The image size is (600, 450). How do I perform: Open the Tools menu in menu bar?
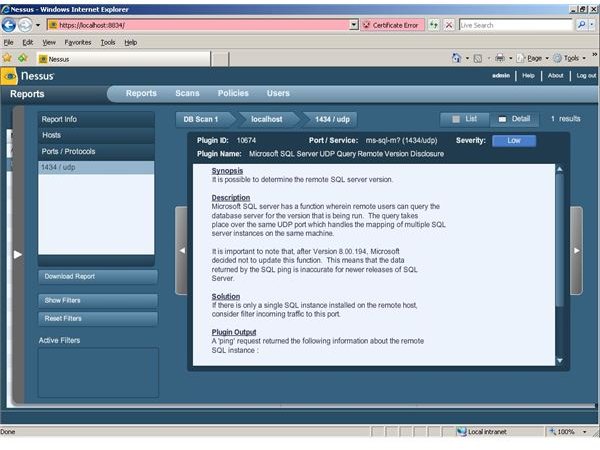coord(108,42)
